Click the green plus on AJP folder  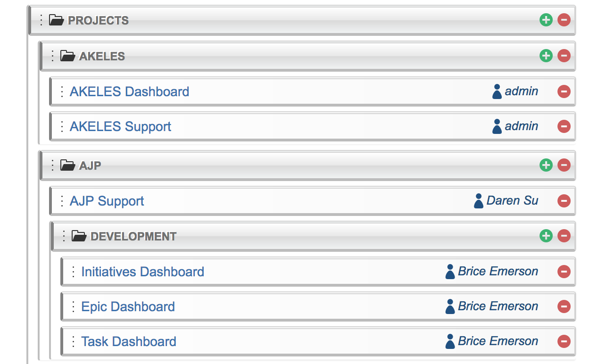pos(546,165)
